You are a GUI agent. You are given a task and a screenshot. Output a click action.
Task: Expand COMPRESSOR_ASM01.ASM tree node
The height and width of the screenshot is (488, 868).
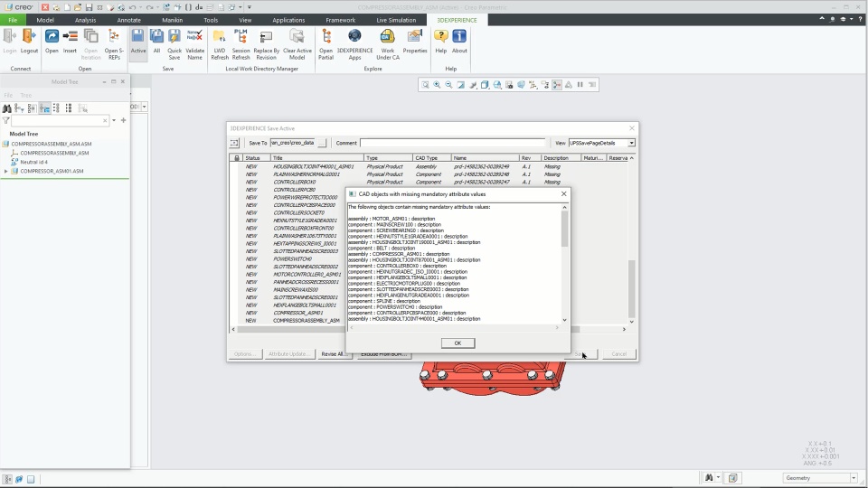pyautogui.click(x=6, y=171)
